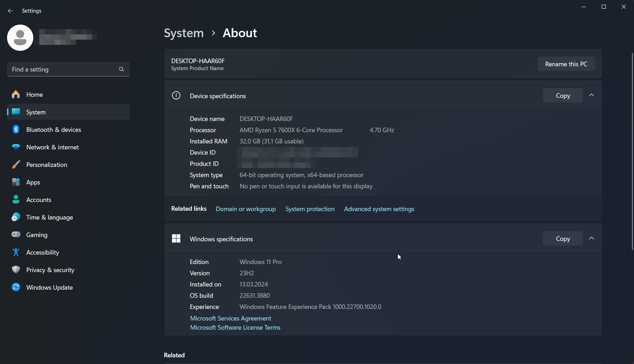Click the Accessibility figure icon

tap(16, 252)
